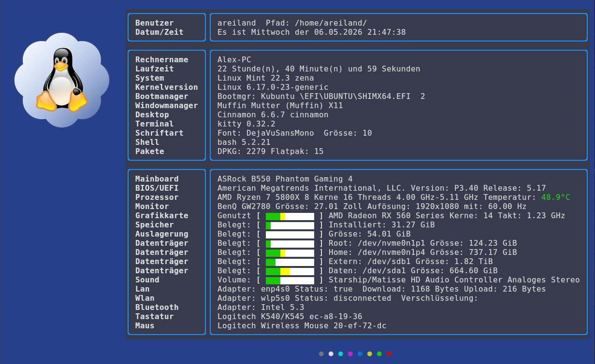Click the blue color dot

tap(360, 354)
